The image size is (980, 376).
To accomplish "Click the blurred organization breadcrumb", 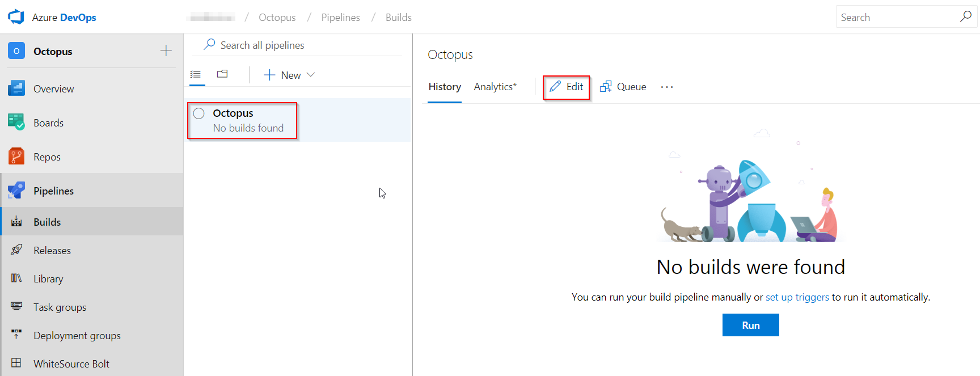I will 211,18.
